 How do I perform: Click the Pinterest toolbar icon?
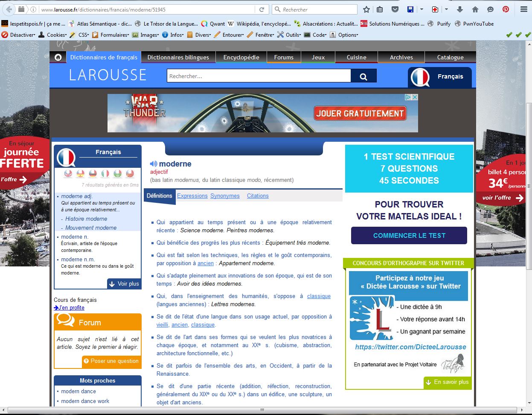click(x=506, y=9)
